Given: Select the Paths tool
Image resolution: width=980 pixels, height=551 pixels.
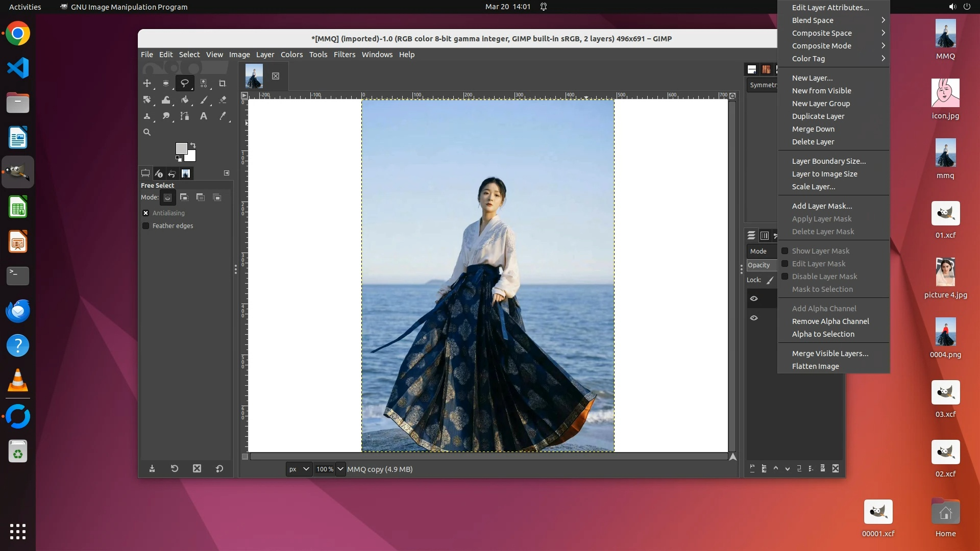Looking at the screenshot, I should (x=185, y=116).
